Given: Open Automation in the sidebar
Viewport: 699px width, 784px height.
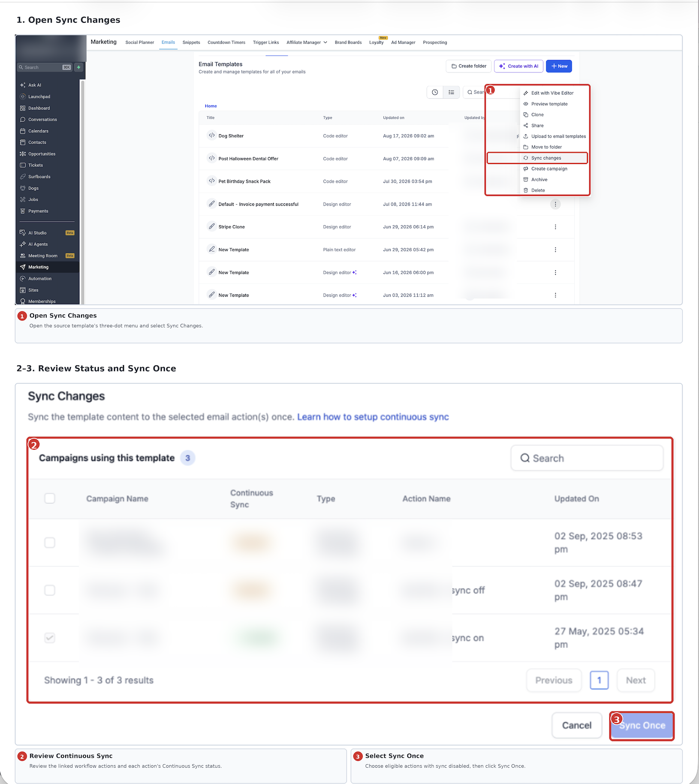Looking at the screenshot, I should click(x=47, y=278).
